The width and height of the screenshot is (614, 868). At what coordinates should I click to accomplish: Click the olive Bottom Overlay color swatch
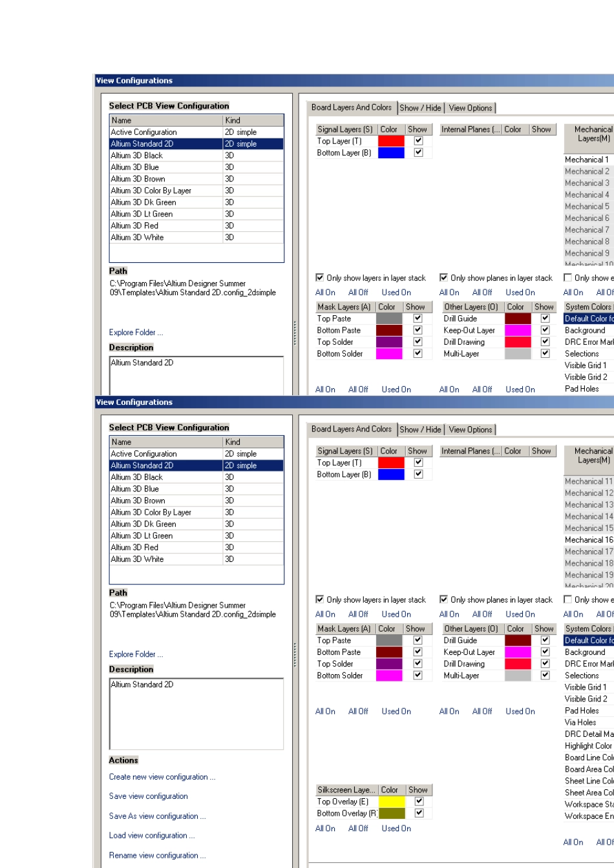pyautogui.click(x=392, y=813)
